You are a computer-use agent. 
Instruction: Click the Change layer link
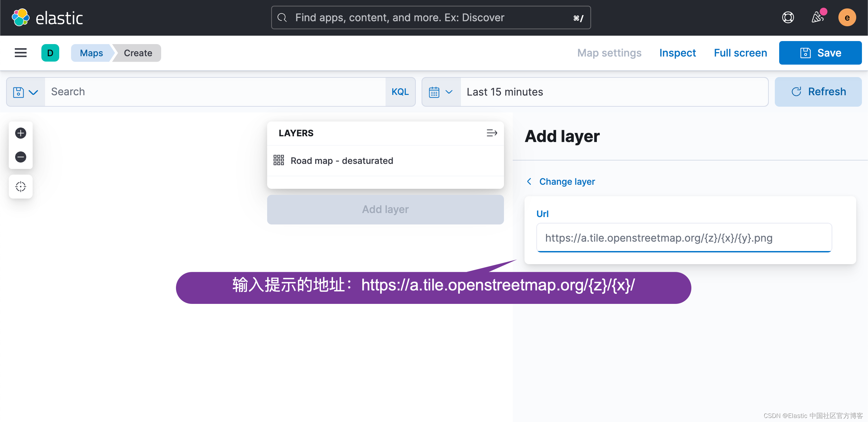tap(567, 182)
